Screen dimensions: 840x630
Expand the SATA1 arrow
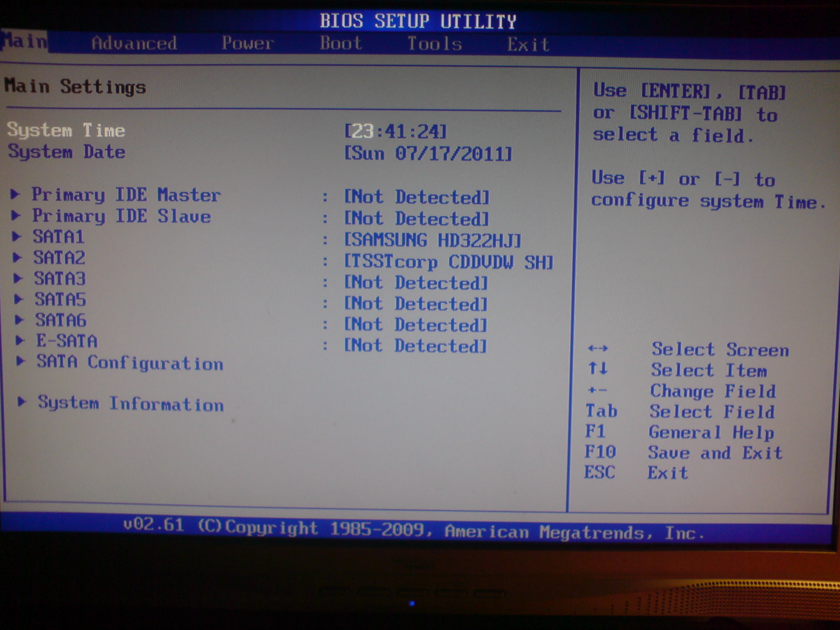pos(17,236)
